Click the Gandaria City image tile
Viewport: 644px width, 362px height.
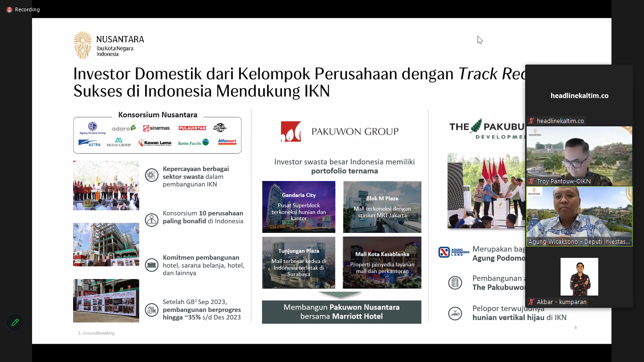pyautogui.click(x=298, y=207)
